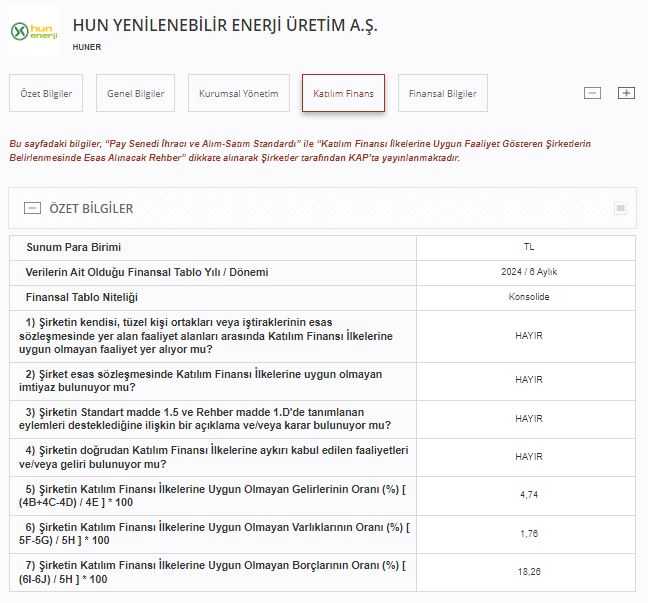Click question 2 about imtiyaz
This screenshot has width=648, height=603.
(200, 381)
